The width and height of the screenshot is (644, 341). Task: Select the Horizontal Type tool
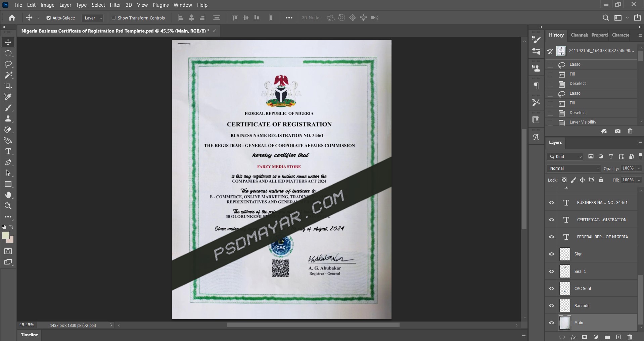(8, 151)
